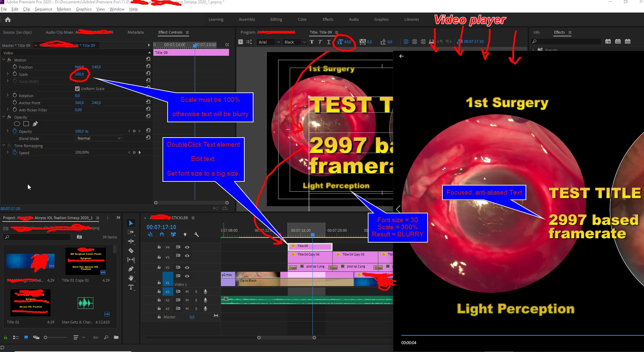
Task: Select the Razor tool
Action: pos(131,250)
